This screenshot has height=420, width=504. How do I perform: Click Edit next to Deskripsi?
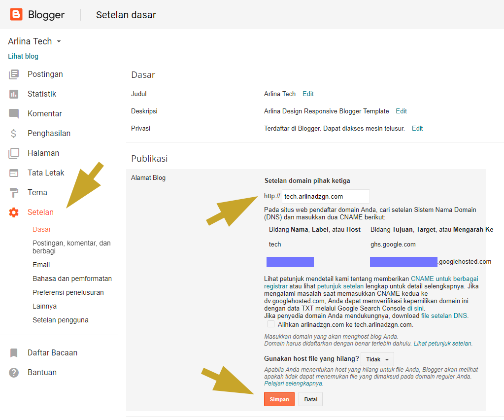pyautogui.click(x=401, y=111)
